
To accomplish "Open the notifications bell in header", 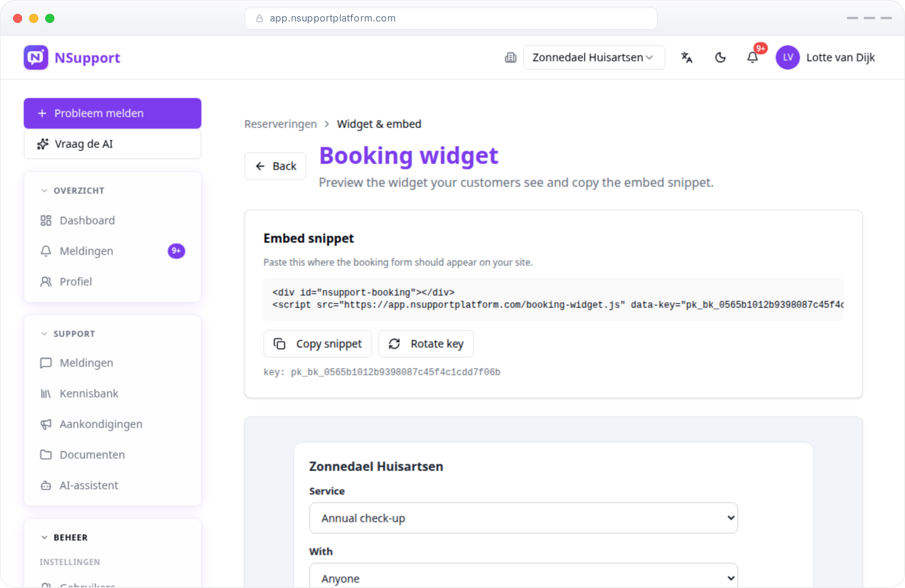I will pos(753,57).
